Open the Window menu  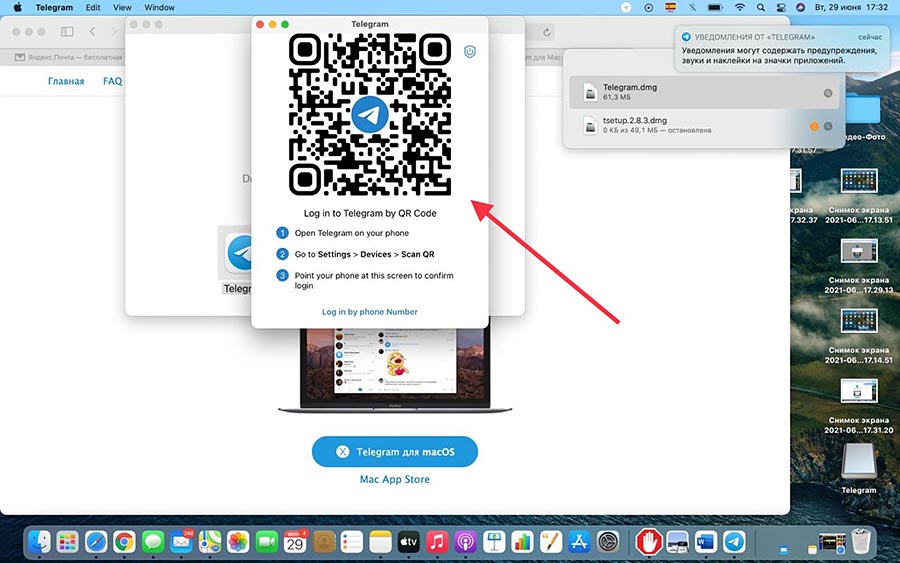click(x=159, y=7)
